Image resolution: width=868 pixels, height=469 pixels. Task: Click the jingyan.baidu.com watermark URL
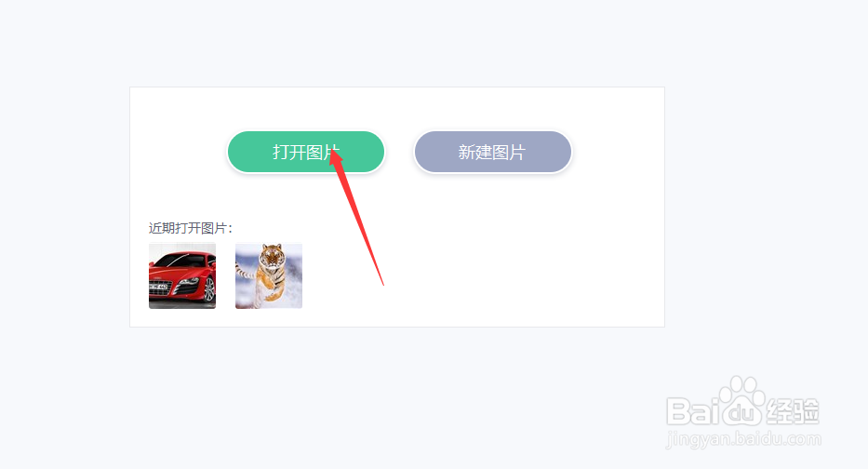[743, 439]
